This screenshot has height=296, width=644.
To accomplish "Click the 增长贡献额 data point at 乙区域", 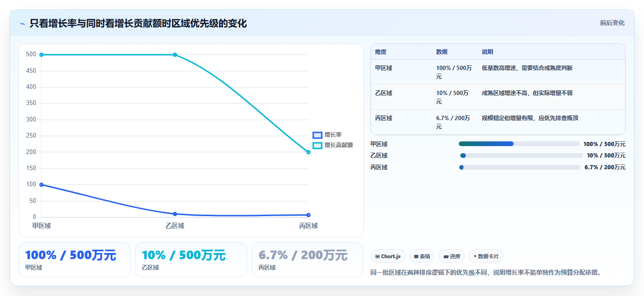I will pyautogui.click(x=175, y=55).
